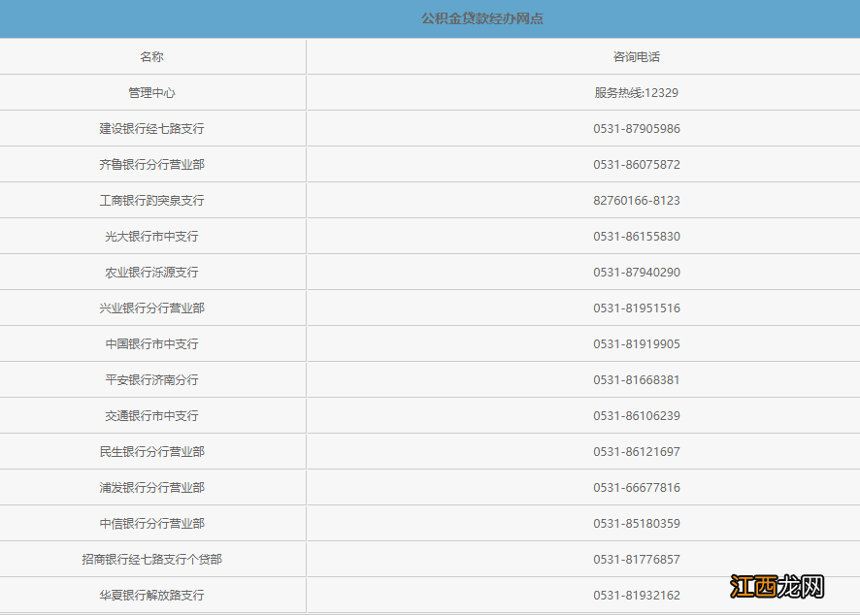The width and height of the screenshot is (860, 616).
Task: Select 民生银行分行营业部 in the table
Action: (x=152, y=451)
